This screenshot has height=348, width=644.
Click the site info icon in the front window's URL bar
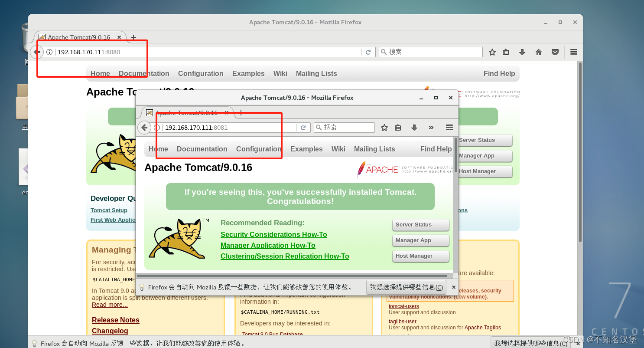(157, 128)
